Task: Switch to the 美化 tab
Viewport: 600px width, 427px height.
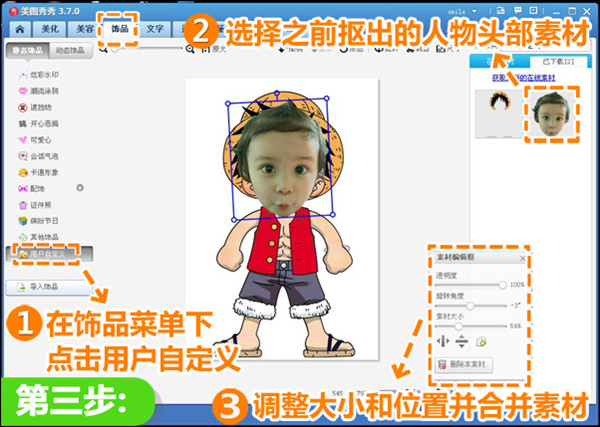Action: [50, 29]
